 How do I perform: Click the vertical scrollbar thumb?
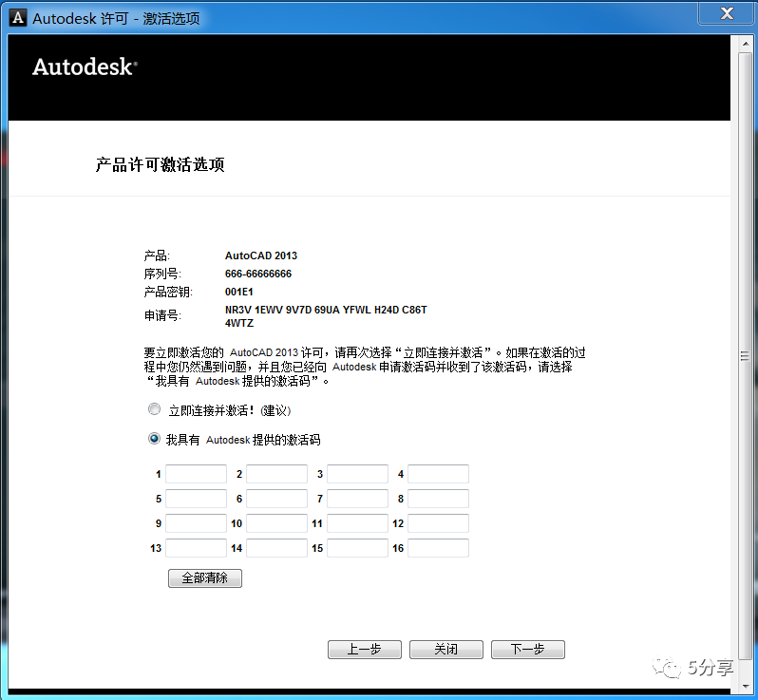click(x=746, y=356)
